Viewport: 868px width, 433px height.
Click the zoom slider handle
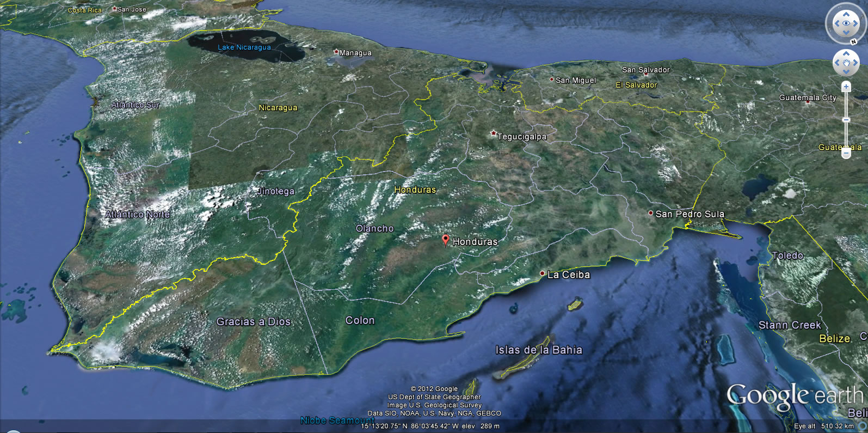coord(846,120)
